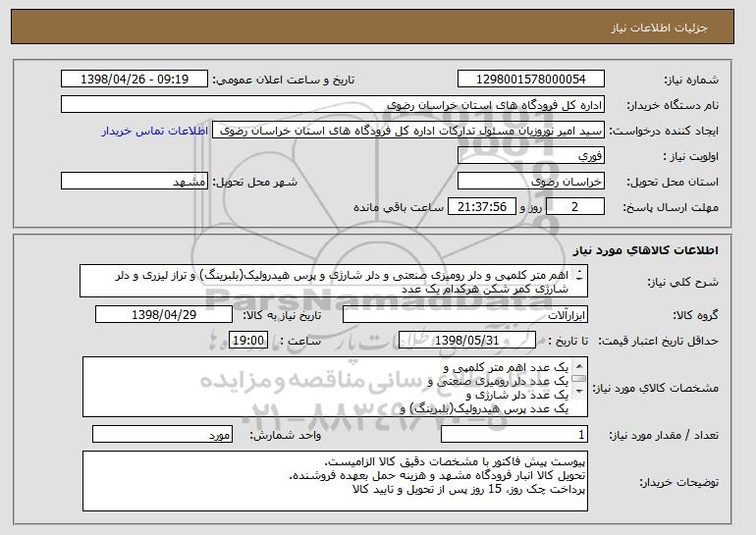Click the time field showing 19:00

click(248, 341)
